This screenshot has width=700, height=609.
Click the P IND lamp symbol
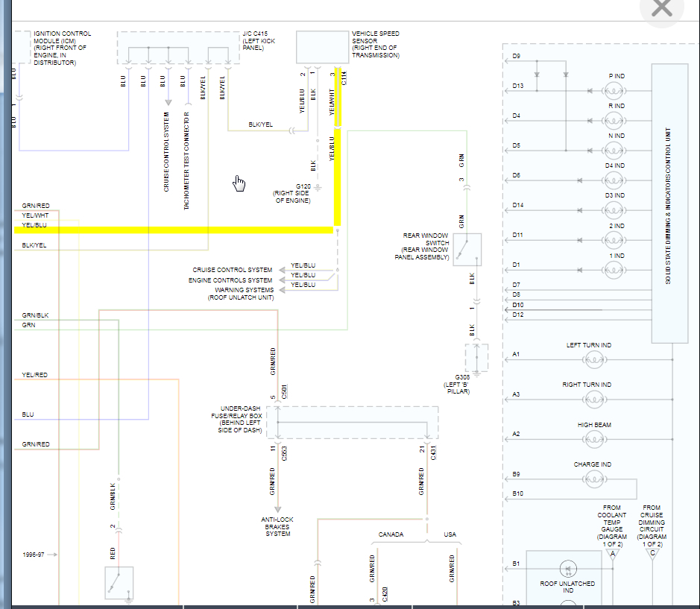[614, 91]
